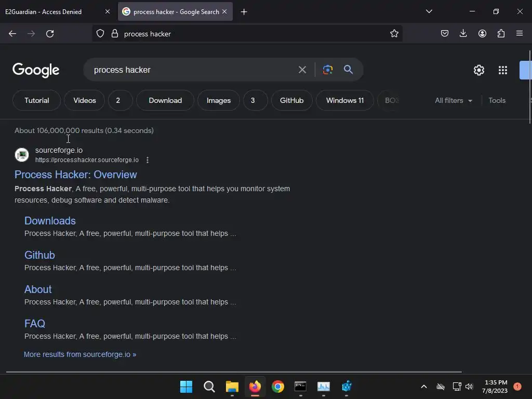Switch to Chrome in the taskbar
Image resolution: width=532 pixels, height=399 pixels.
[277, 387]
